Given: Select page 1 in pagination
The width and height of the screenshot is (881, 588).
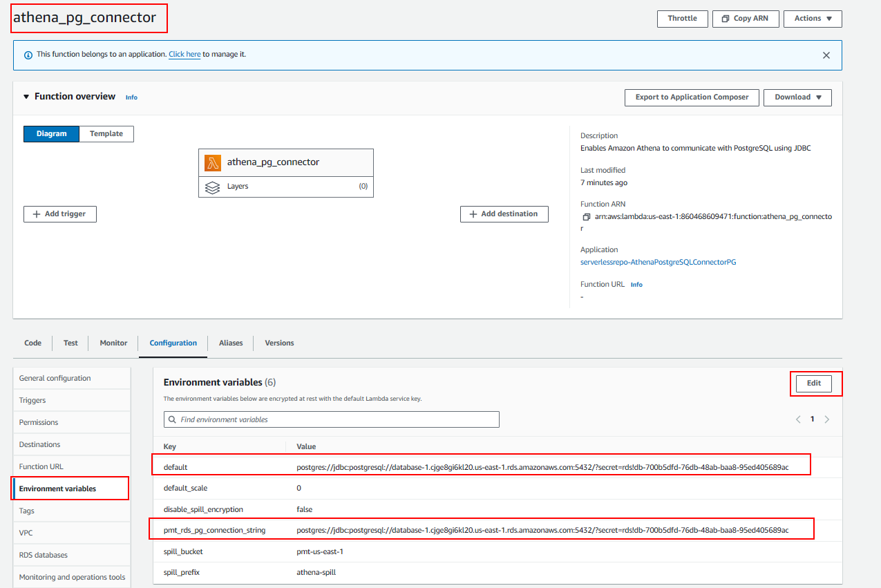Looking at the screenshot, I should 813,419.
